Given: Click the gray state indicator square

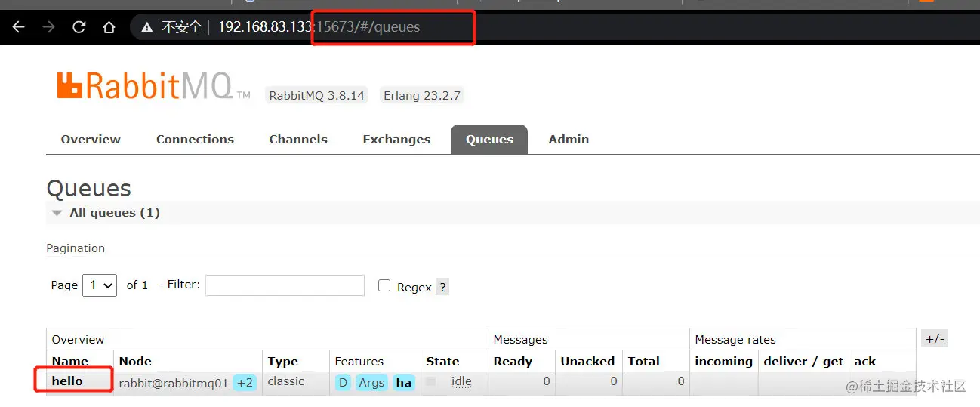Looking at the screenshot, I should (431, 381).
